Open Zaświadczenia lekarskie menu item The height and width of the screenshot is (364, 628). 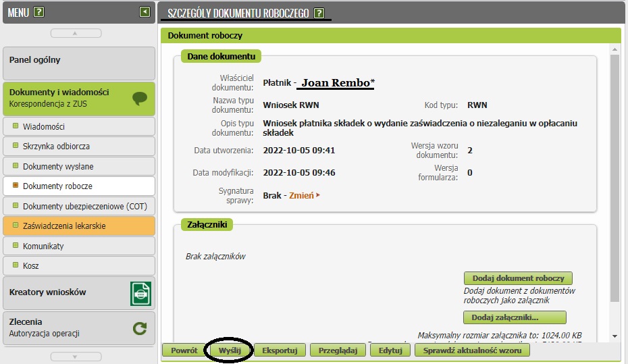(x=79, y=226)
